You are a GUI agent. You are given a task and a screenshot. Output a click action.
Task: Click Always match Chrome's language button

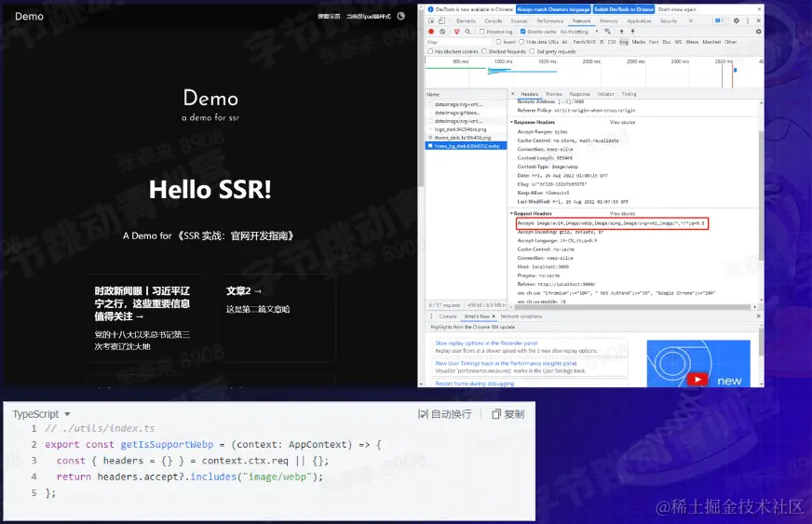(553, 9)
